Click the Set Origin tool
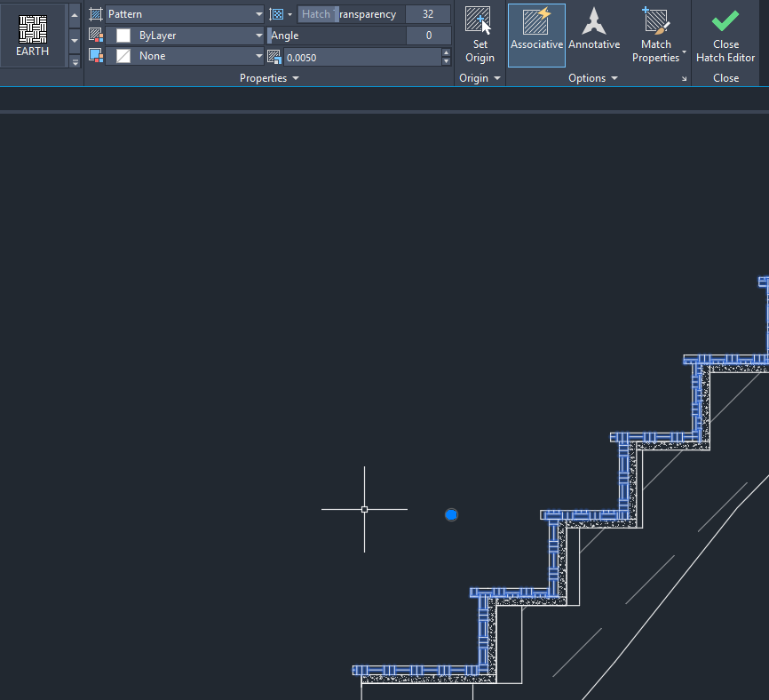The height and width of the screenshot is (700, 769). (480, 35)
